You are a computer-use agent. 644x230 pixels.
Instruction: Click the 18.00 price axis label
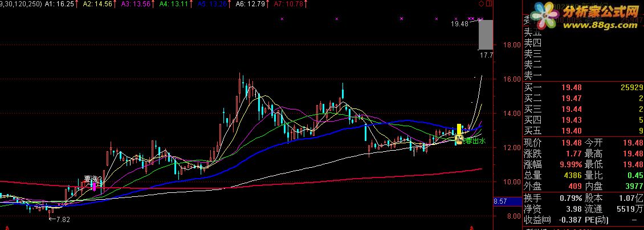tap(511, 45)
